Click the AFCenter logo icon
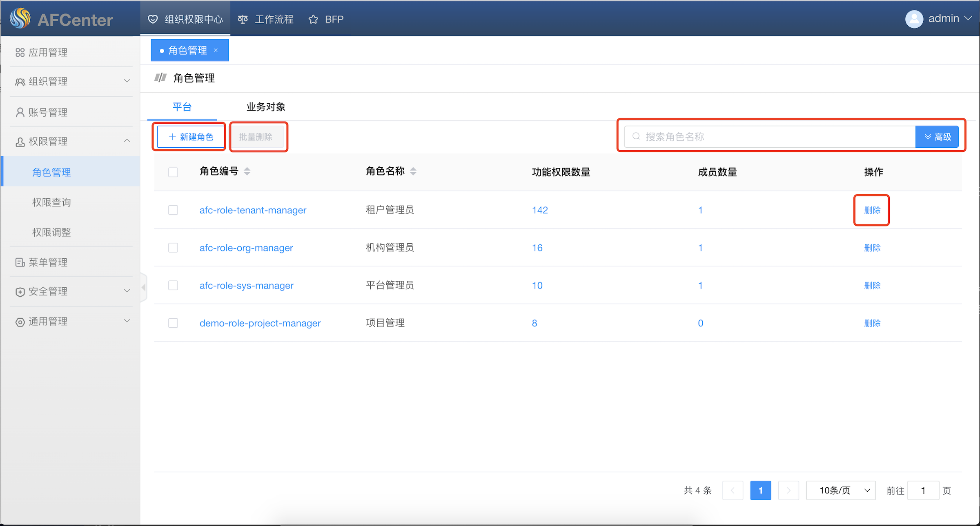The width and height of the screenshot is (980, 526). coord(20,19)
